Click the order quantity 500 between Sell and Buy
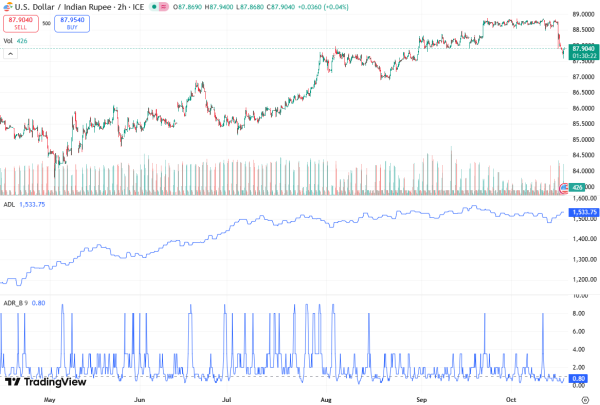Image resolution: width=600 pixels, height=405 pixels. click(x=46, y=22)
